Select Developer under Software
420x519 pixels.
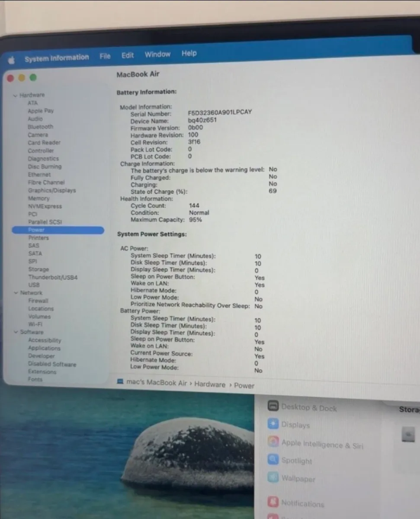(41, 356)
